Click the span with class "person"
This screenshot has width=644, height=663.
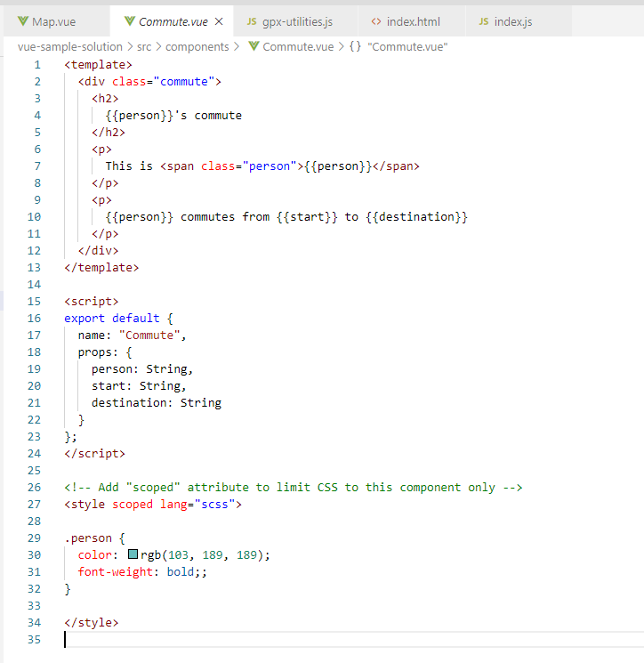coord(290,166)
